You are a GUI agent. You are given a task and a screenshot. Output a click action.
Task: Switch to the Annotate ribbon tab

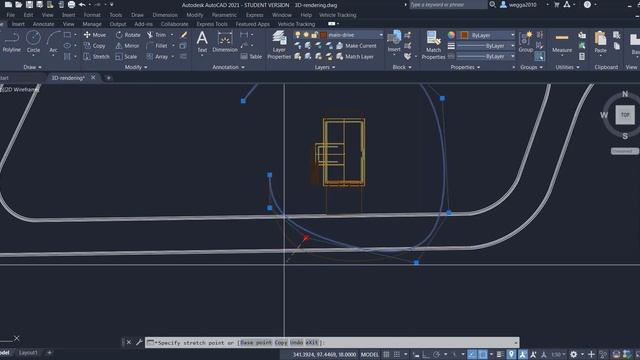pyautogui.click(x=43, y=24)
